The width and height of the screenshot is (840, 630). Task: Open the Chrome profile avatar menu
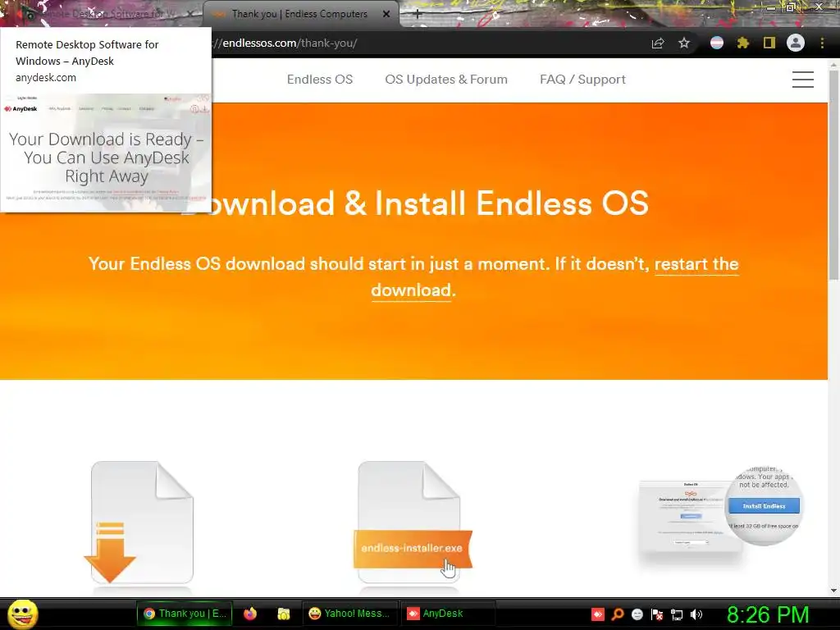coord(796,43)
